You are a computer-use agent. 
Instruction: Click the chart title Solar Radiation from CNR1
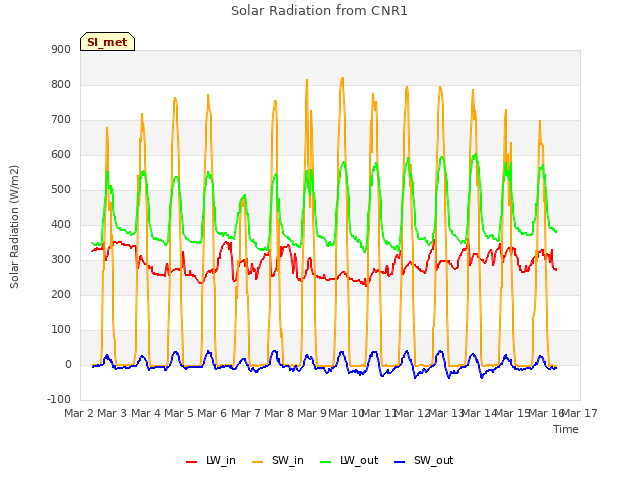tap(319, 11)
